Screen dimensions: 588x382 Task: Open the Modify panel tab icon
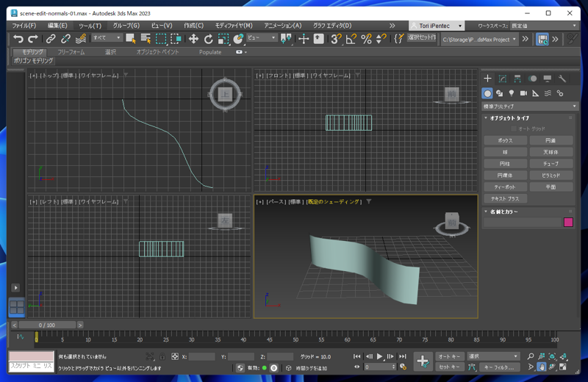tap(503, 79)
